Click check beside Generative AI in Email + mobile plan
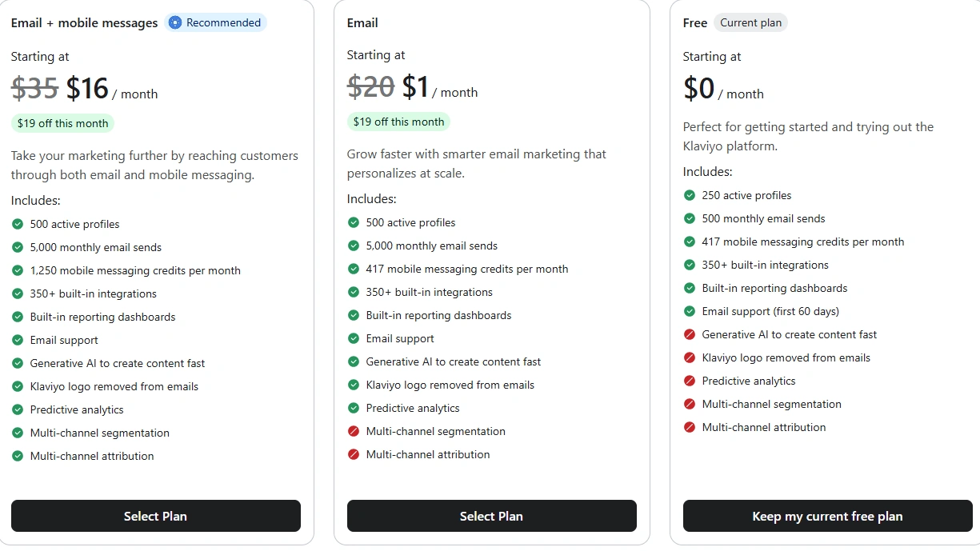Viewport: 980px width, 551px height. pos(18,363)
